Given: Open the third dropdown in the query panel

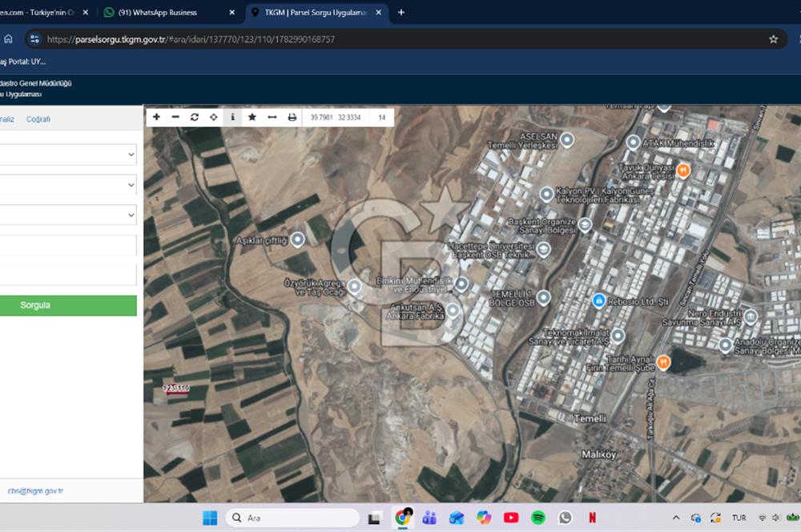Looking at the screenshot, I should (x=68, y=215).
